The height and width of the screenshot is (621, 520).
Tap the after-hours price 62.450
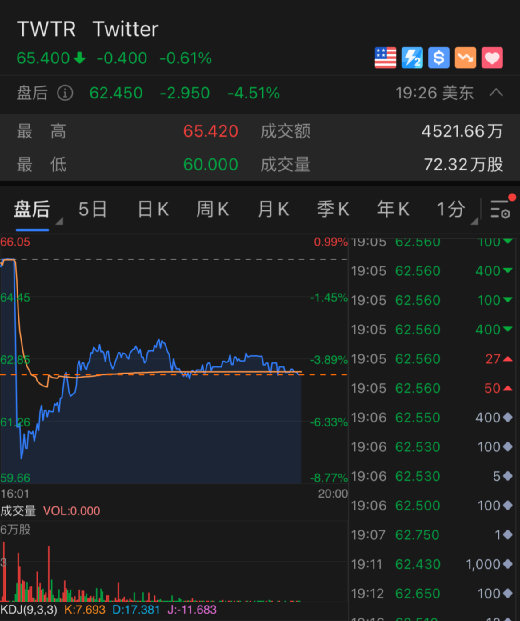click(116, 93)
